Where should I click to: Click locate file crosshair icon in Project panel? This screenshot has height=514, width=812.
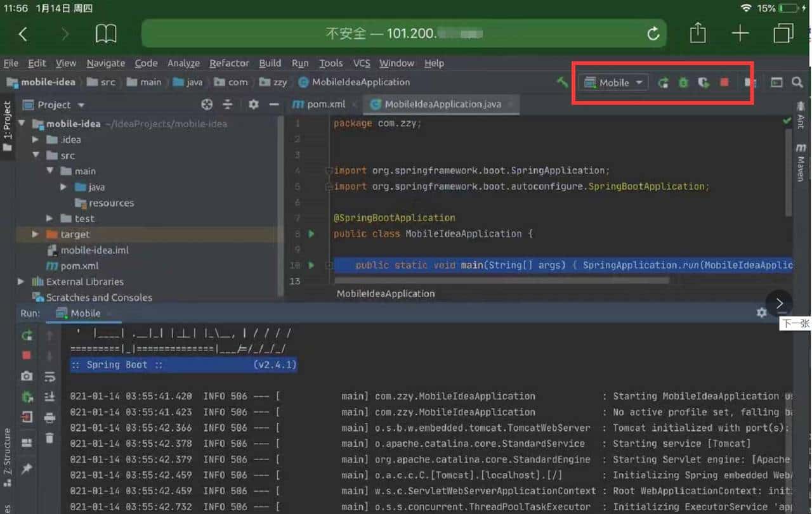[x=207, y=105]
